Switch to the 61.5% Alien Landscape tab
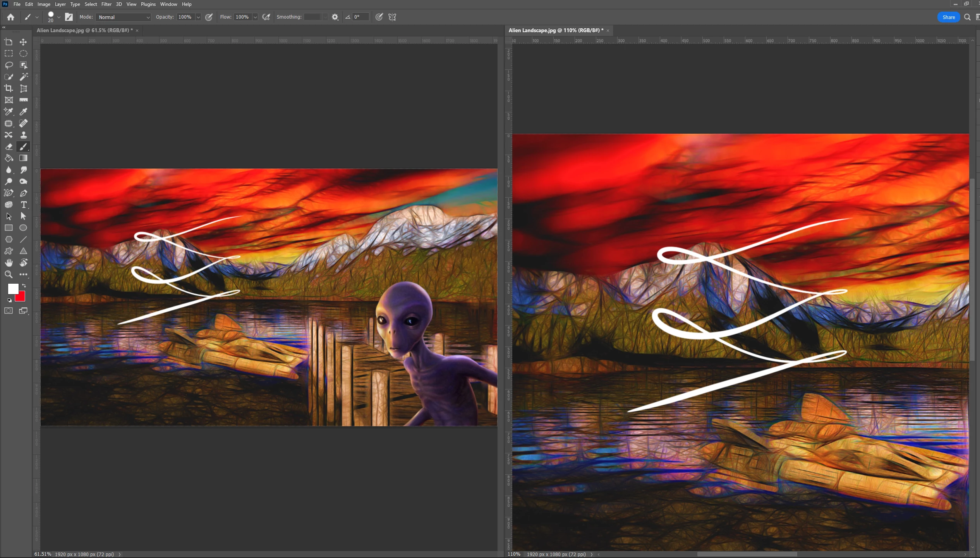Screen dimensions: 980x558 click(x=84, y=30)
